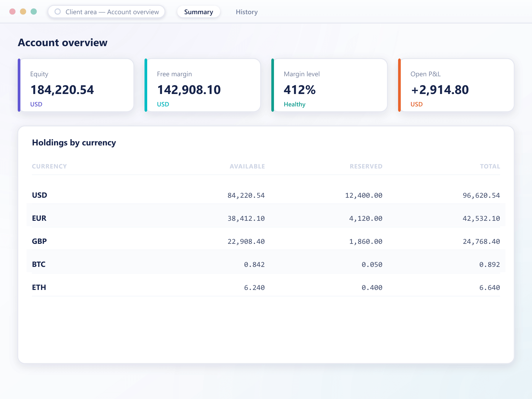The image size is (532, 399).
Task: Select the USD currency row label
Action: (40, 195)
